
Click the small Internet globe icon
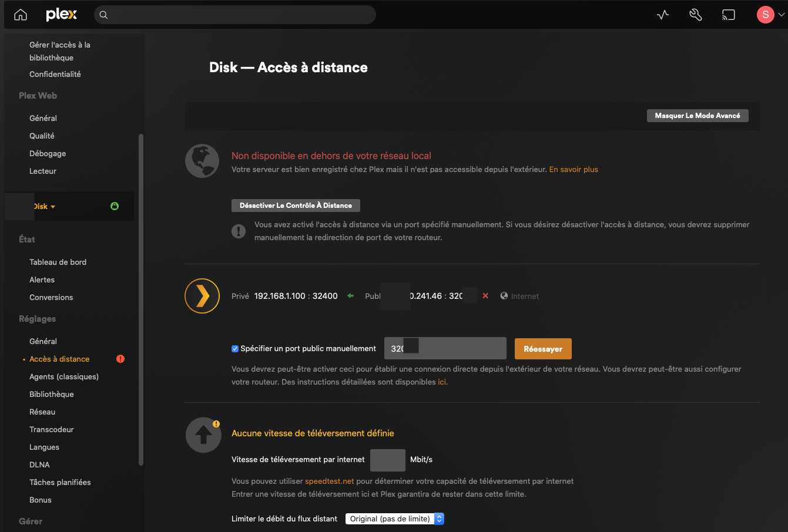click(504, 296)
